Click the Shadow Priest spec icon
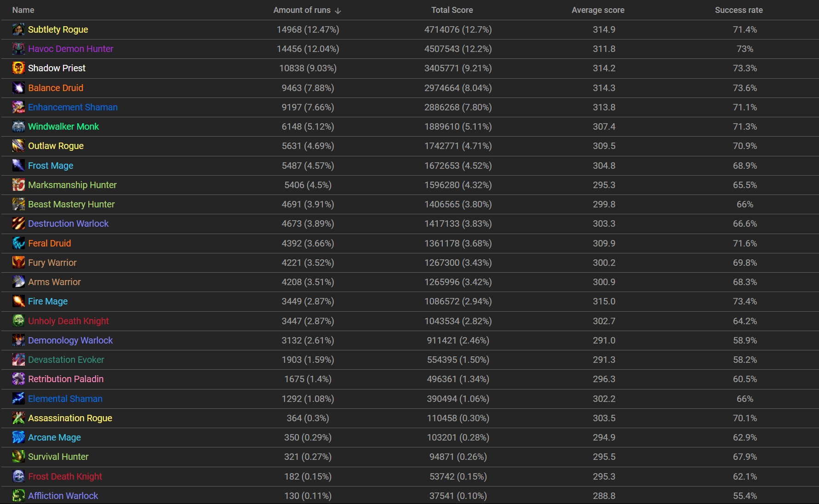This screenshot has width=819, height=504. [18, 68]
